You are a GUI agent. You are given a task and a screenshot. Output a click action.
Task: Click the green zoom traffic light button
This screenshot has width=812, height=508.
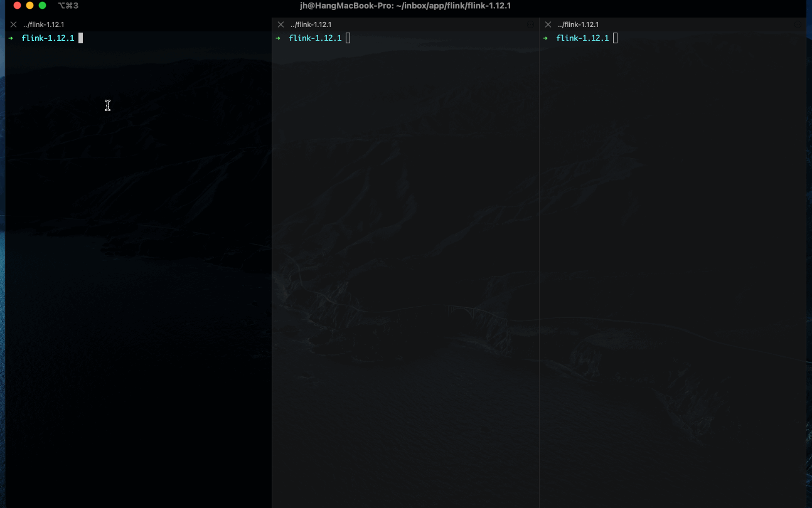click(41, 5)
